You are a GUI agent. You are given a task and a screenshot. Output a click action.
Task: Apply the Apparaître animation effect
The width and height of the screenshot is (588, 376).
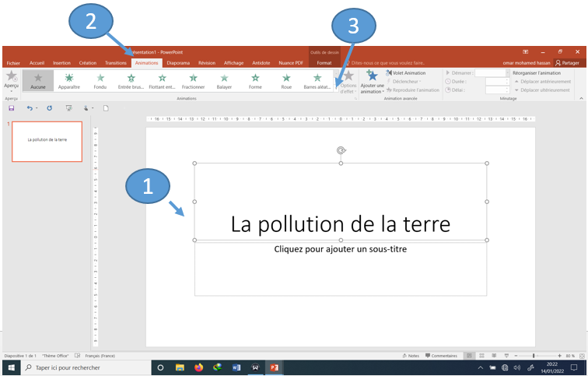[x=69, y=81]
